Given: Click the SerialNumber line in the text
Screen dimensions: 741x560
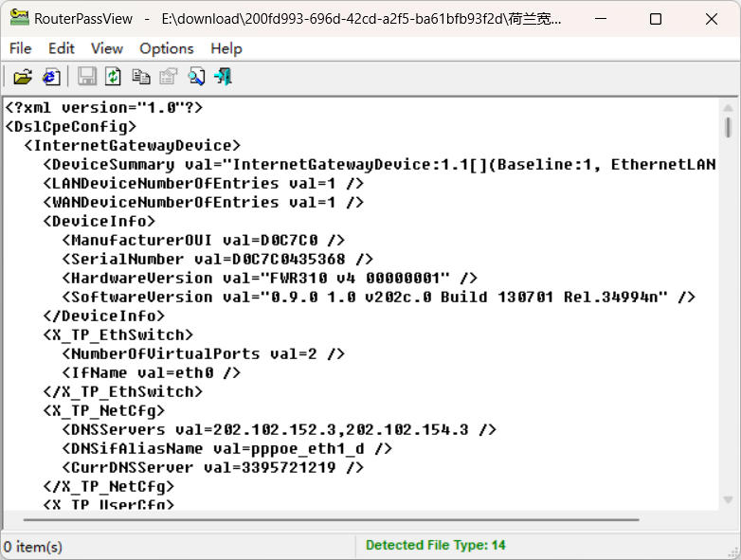Looking at the screenshot, I should coord(217,259).
